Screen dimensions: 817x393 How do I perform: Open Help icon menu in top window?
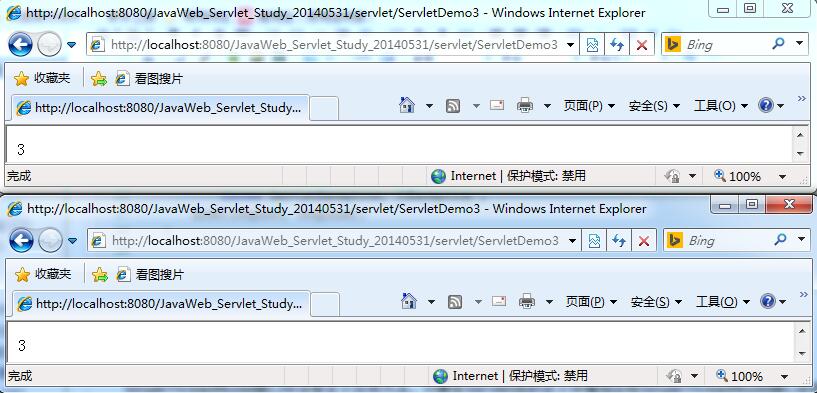pyautogui.click(x=772, y=105)
